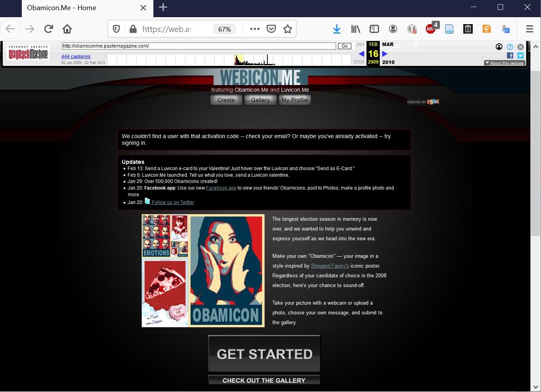Expand About this capture dropdown

click(x=505, y=63)
